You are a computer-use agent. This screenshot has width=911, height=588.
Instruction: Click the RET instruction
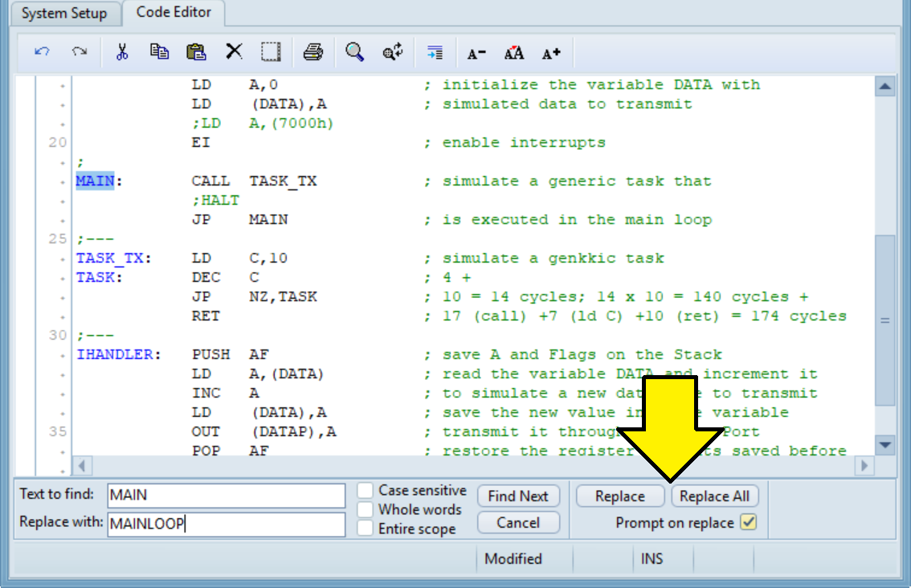click(x=206, y=316)
